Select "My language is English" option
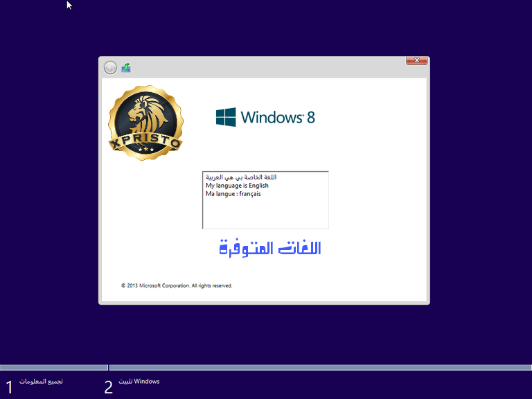 237,186
